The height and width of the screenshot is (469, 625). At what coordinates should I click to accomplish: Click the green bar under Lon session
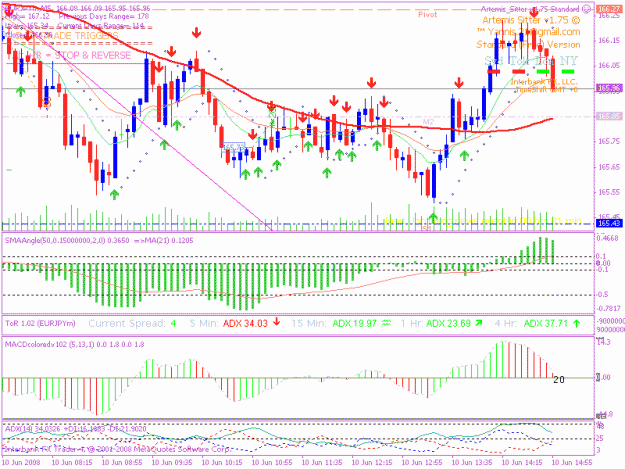click(x=543, y=72)
